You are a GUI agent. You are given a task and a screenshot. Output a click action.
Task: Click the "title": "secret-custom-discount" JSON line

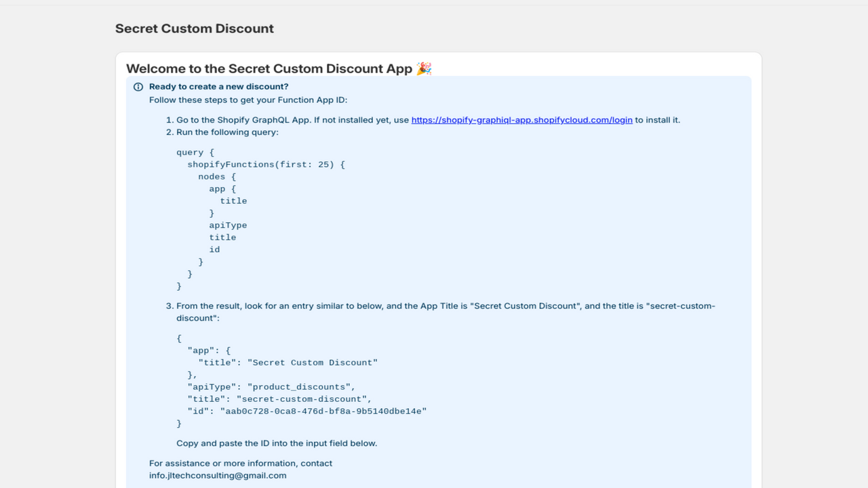280,399
